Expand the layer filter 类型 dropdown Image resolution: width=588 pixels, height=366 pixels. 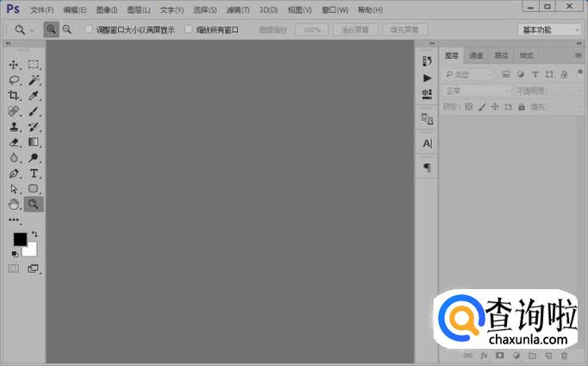468,74
